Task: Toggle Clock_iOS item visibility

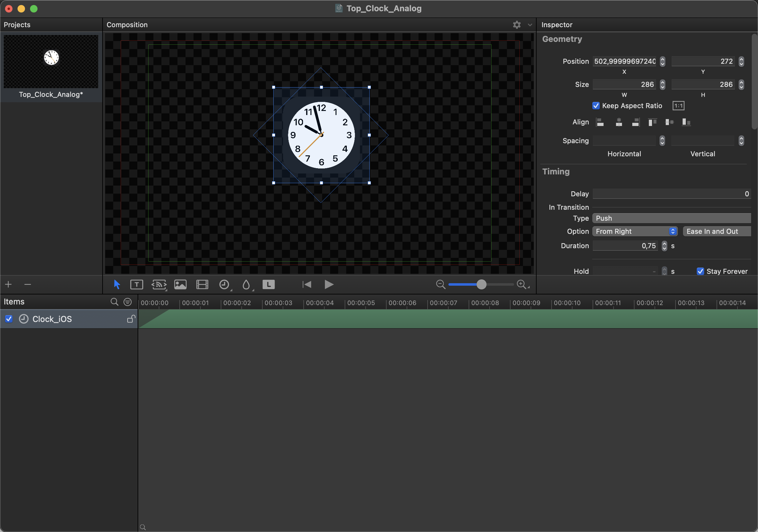Action: 9,319
